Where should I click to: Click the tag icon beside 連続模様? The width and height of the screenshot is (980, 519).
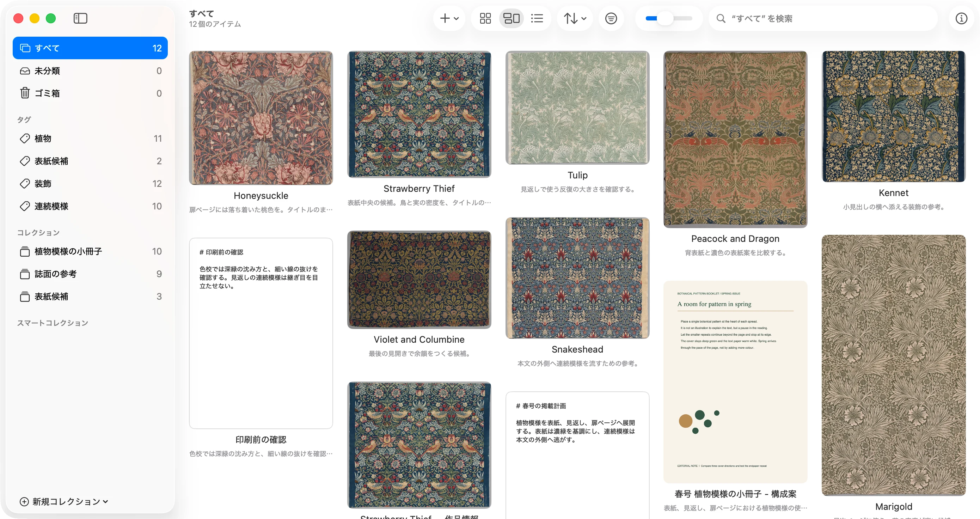[x=25, y=206]
